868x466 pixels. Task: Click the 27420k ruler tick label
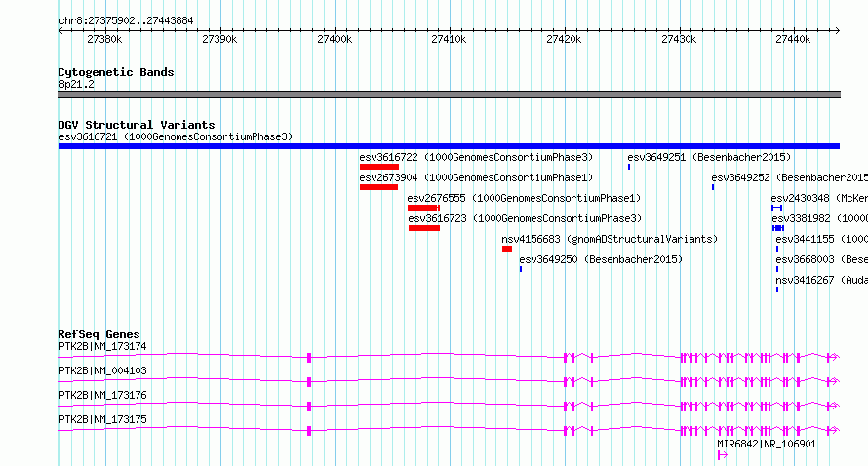[x=564, y=39]
